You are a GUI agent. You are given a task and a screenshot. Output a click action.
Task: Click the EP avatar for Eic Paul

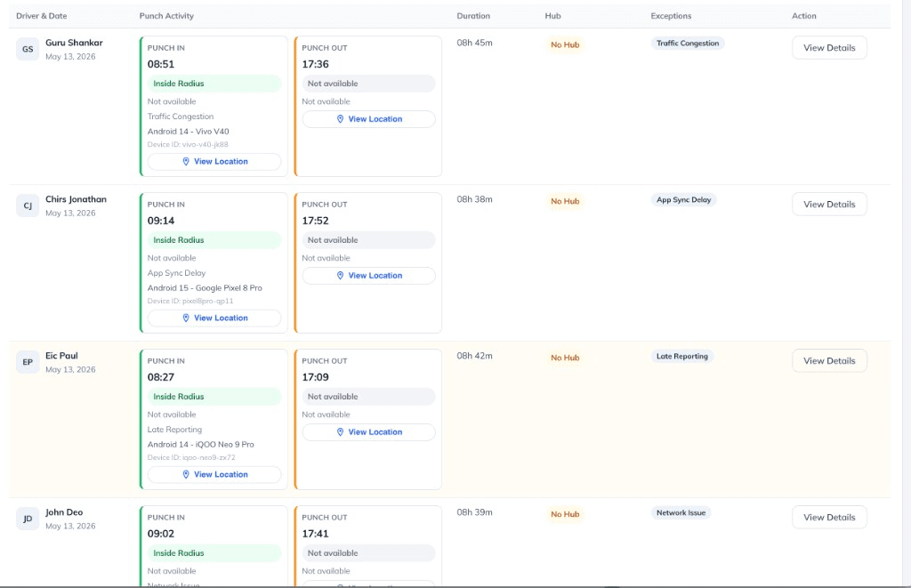28,362
